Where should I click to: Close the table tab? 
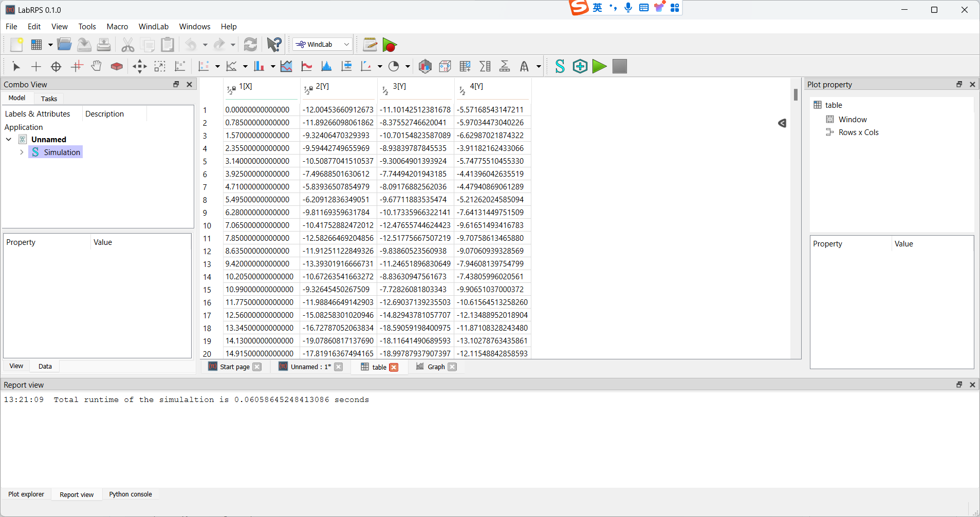point(394,367)
